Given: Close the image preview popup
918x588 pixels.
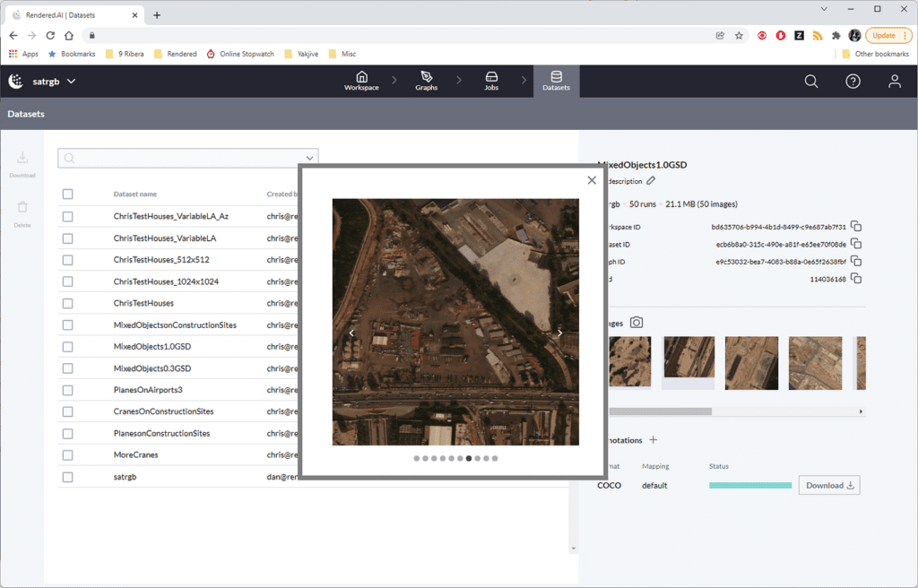Looking at the screenshot, I should click(592, 180).
